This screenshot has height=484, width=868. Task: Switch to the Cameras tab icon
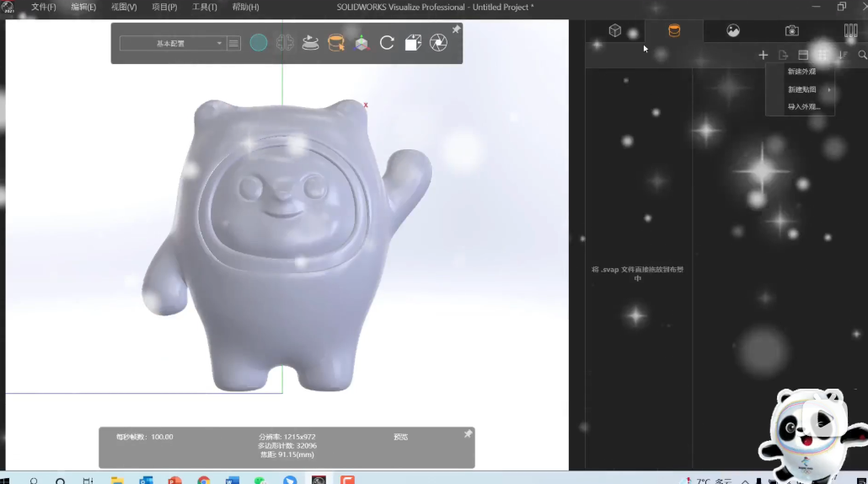(791, 30)
